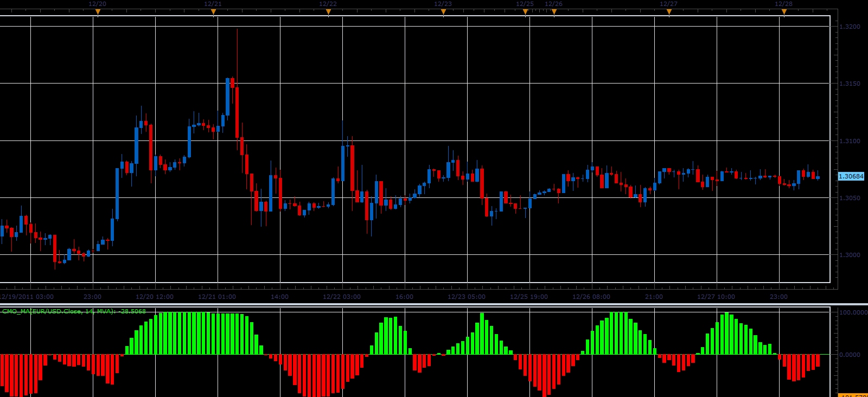868x397 pixels.
Task: Click the 12/20 12:00 time label
Action: 155,297
